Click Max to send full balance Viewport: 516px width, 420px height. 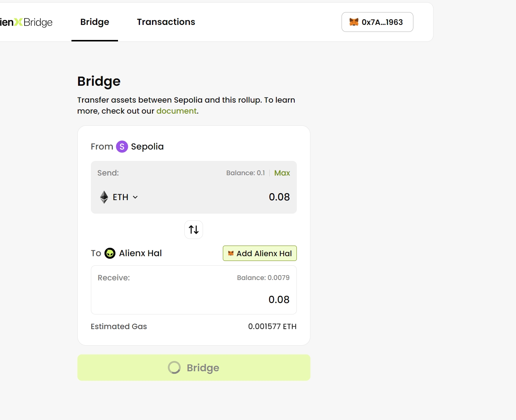tap(282, 173)
